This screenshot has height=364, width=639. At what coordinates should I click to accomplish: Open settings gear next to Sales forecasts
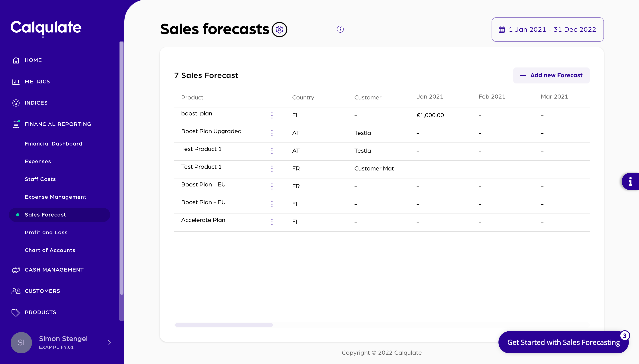(x=279, y=30)
